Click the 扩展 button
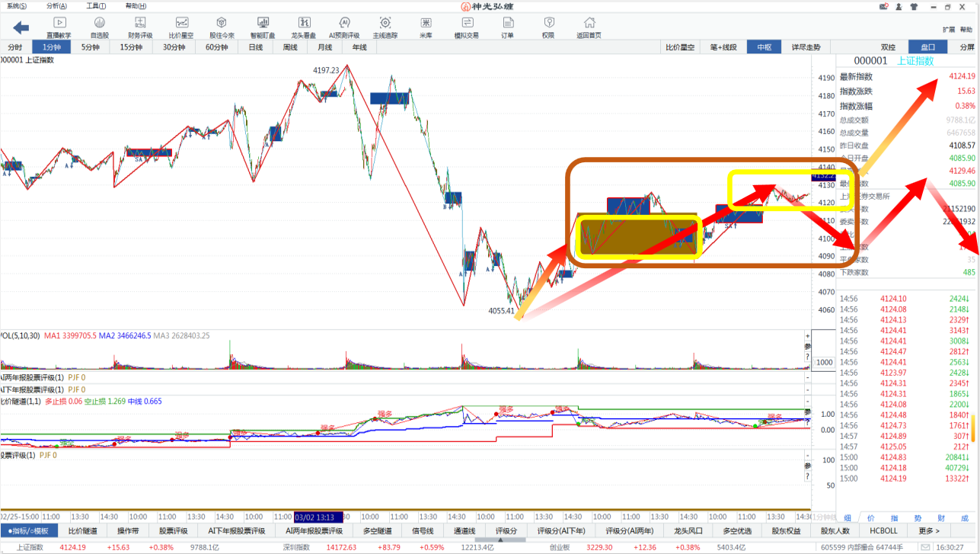The image size is (980, 554). pos(948,30)
